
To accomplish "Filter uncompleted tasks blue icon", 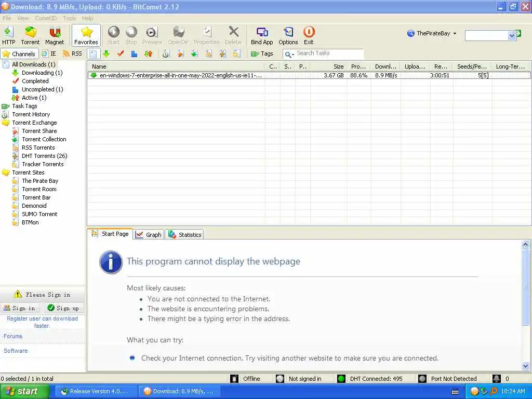I will (x=134, y=54).
